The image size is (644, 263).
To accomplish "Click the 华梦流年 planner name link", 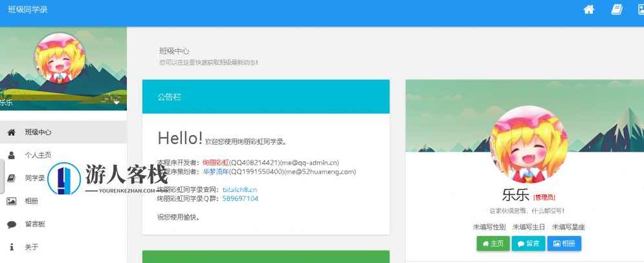I will click(216, 172).
